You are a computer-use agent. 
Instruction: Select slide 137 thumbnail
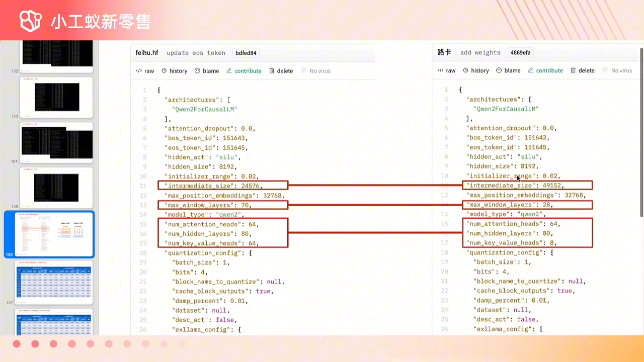[56, 282]
